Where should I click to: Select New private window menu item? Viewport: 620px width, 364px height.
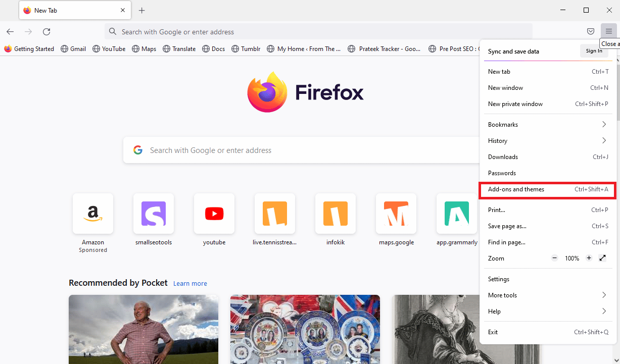coord(548,103)
